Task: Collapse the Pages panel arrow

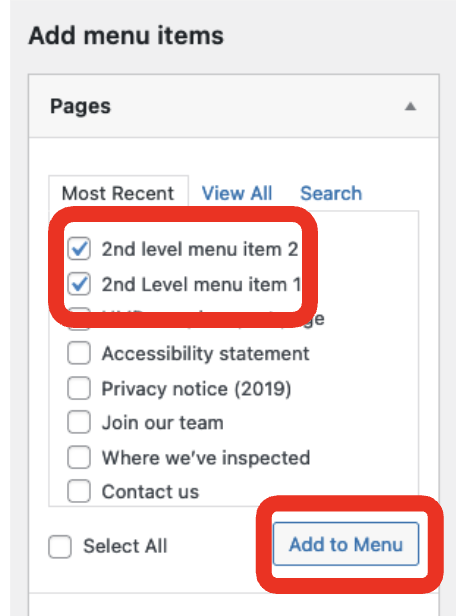Action: coord(410,106)
